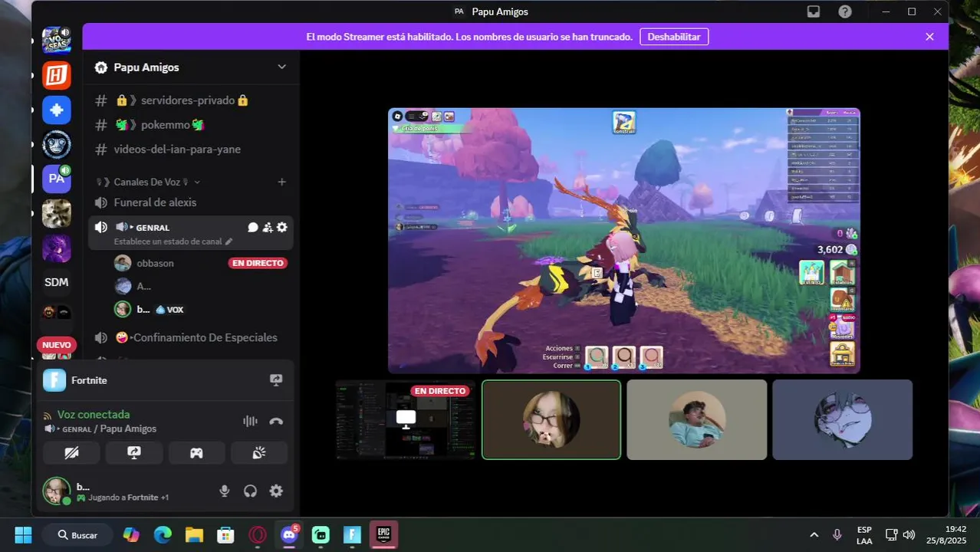Mute microphone in user panel
The width and height of the screenshot is (980, 552).
click(224, 491)
